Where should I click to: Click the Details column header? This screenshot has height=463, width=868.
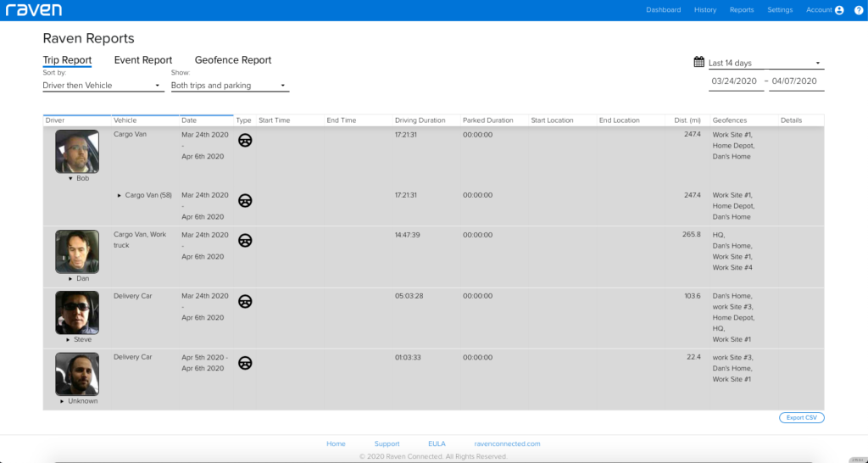[800, 120]
